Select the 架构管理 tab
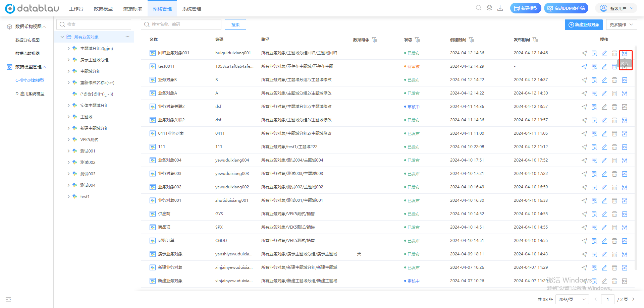 pyautogui.click(x=162, y=9)
